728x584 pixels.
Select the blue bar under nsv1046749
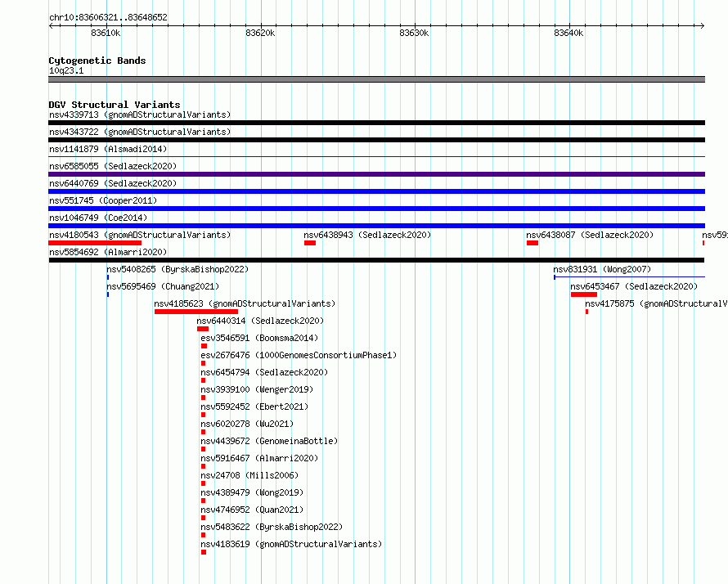(x=376, y=226)
